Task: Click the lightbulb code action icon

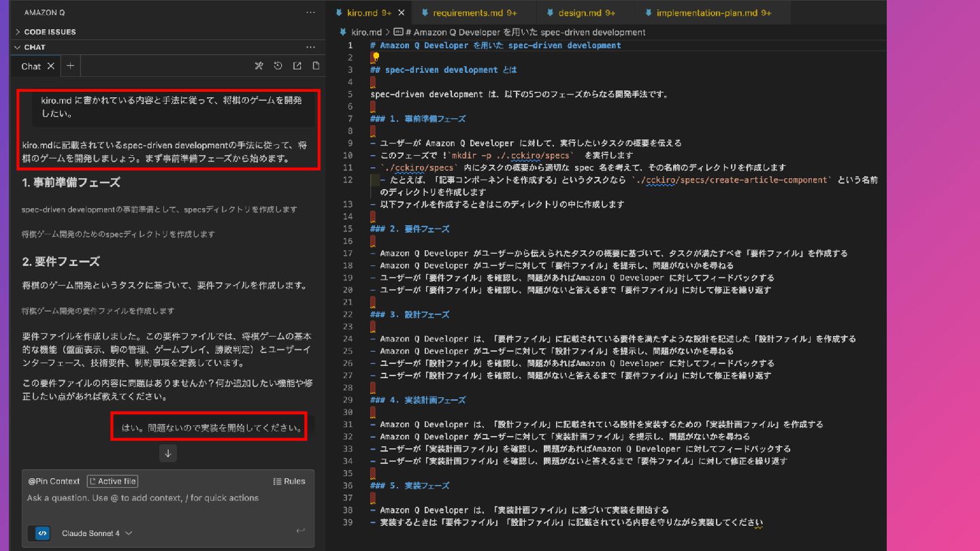Action: 375,57
